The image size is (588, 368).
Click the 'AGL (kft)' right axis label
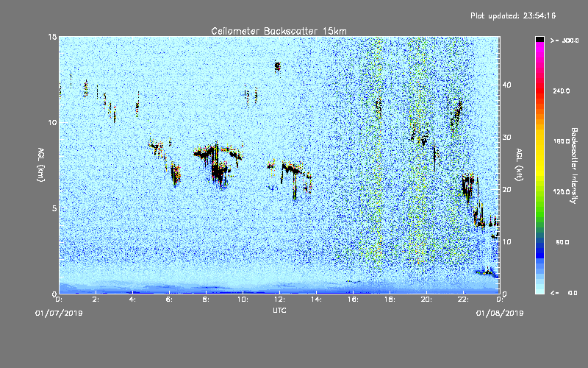519,165
